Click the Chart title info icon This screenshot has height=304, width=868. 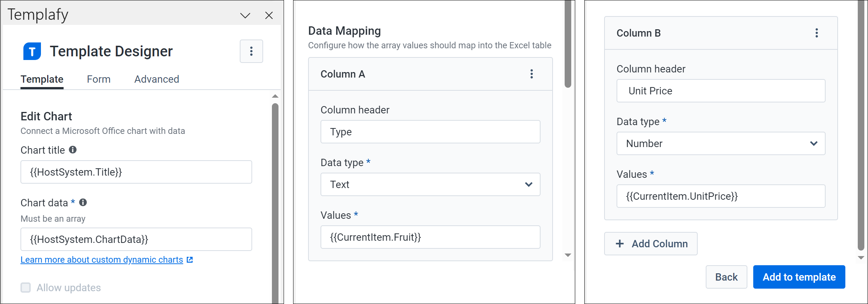click(x=72, y=149)
